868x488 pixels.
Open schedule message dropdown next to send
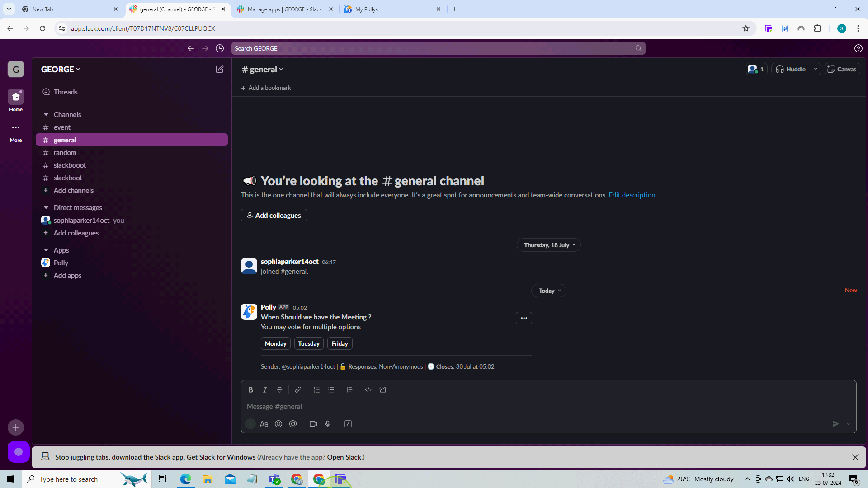pyautogui.click(x=849, y=424)
